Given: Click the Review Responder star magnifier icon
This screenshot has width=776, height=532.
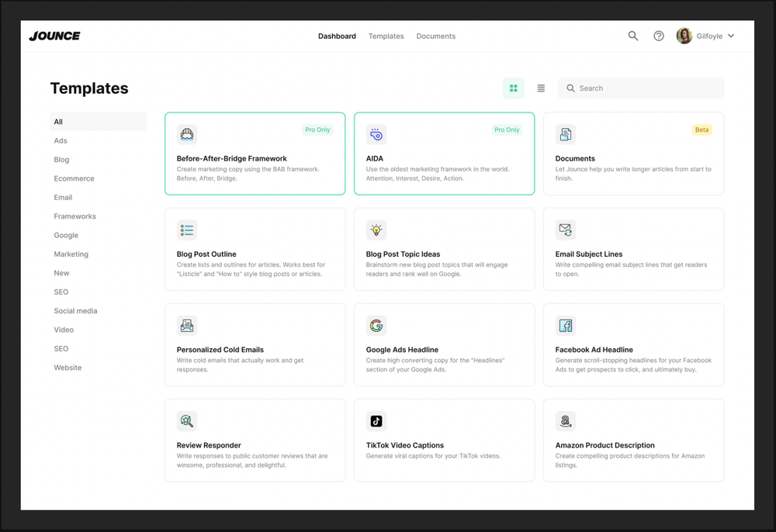Looking at the screenshot, I should tap(187, 421).
